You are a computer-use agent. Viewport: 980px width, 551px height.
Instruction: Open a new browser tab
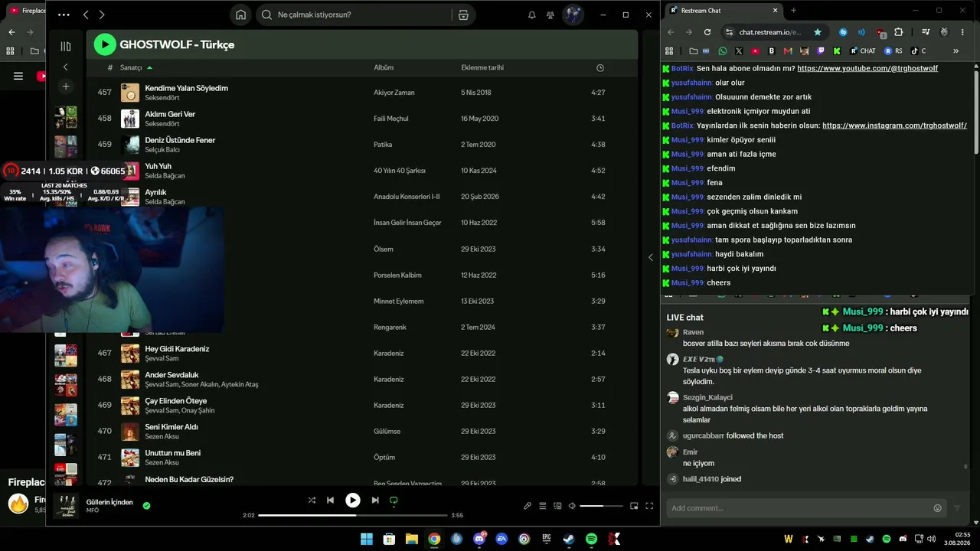(x=793, y=11)
